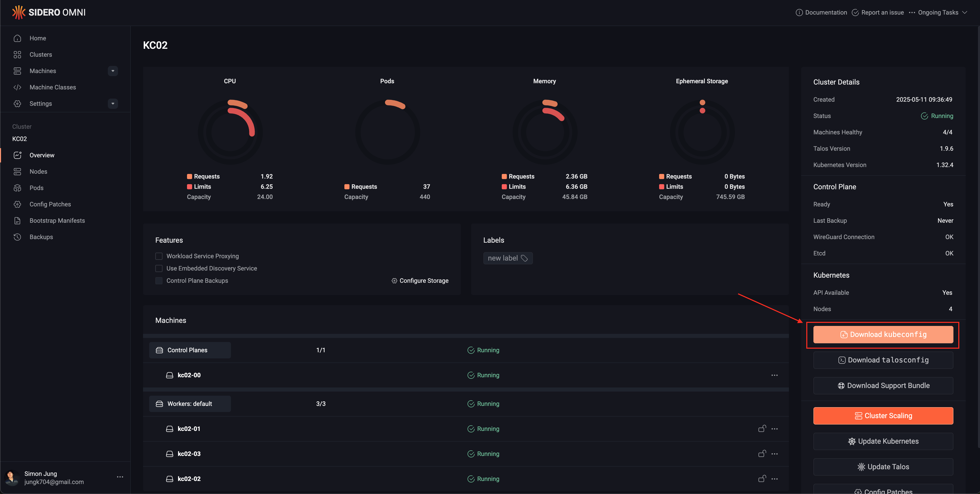Open Bootstrap Manifests in the sidebar
This screenshot has width=980, height=494.
pos(57,221)
